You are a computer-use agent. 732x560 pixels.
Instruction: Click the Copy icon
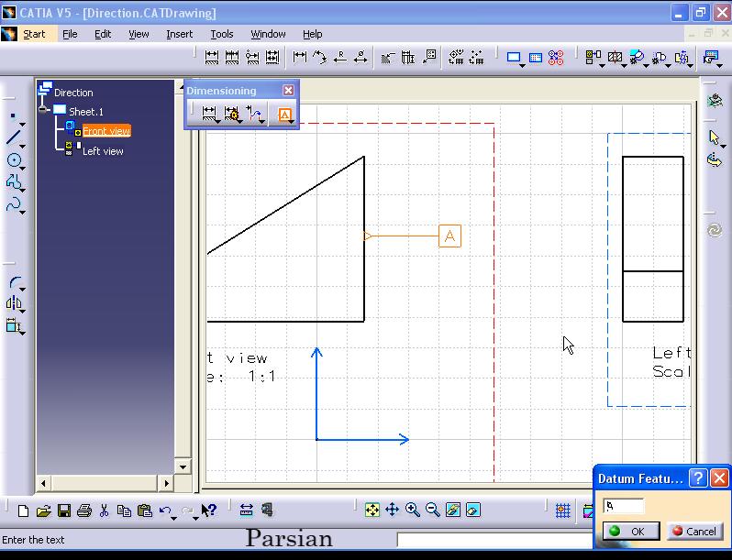(124, 511)
